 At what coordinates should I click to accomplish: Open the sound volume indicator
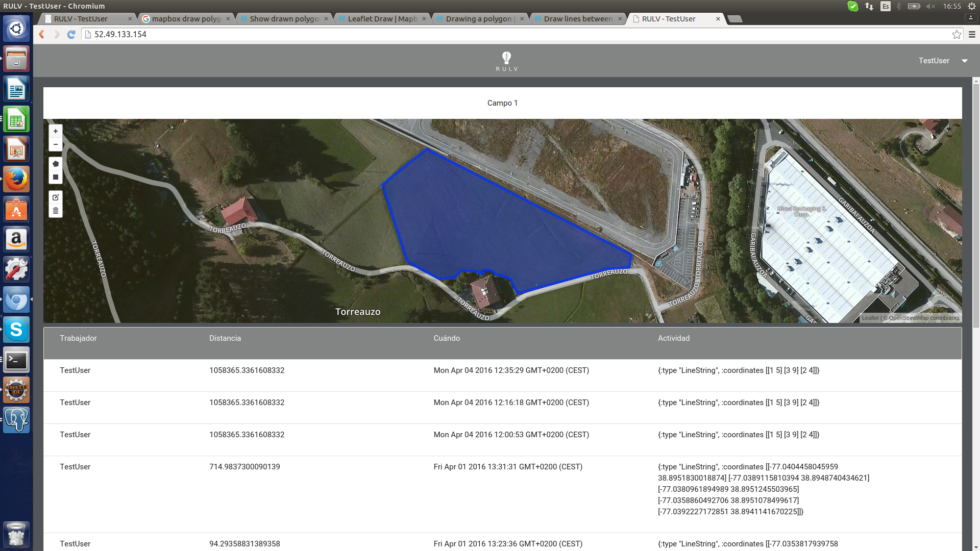click(x=931, y=6)
